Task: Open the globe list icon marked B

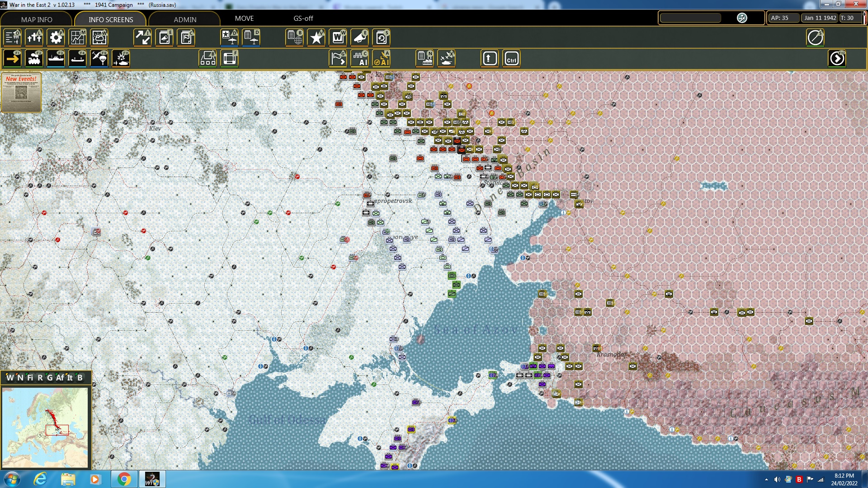Action: [x=294, y=38]
